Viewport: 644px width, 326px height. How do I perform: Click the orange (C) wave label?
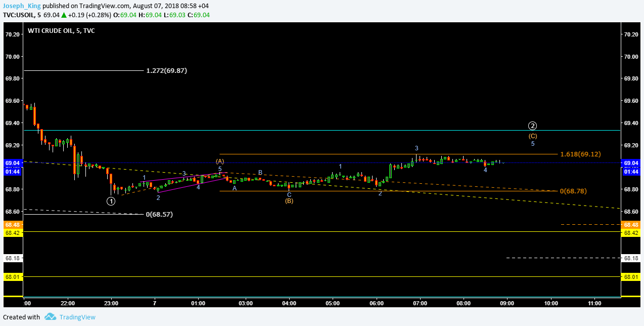click(x=533, y=136)
